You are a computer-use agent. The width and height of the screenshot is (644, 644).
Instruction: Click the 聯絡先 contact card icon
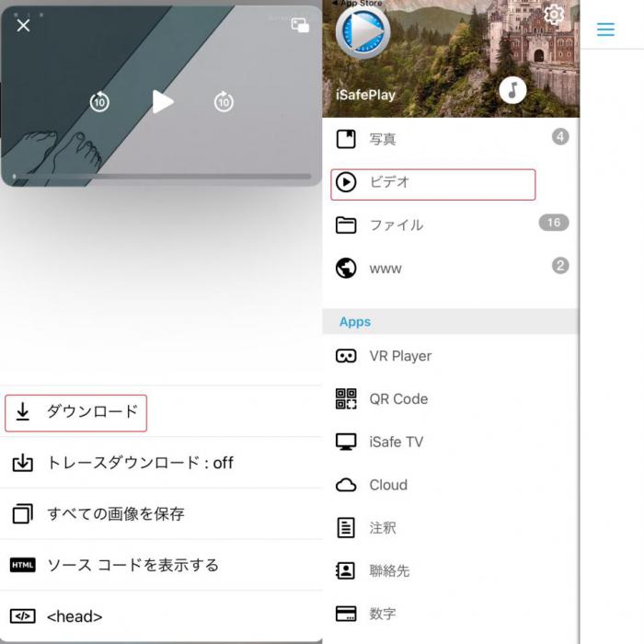[x=346, y=571]
